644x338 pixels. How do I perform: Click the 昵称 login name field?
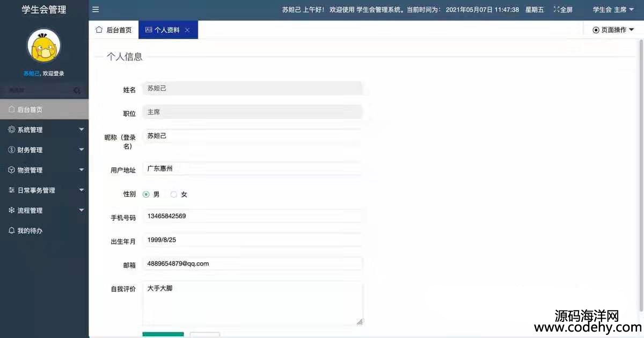click(x=252, y=136)
